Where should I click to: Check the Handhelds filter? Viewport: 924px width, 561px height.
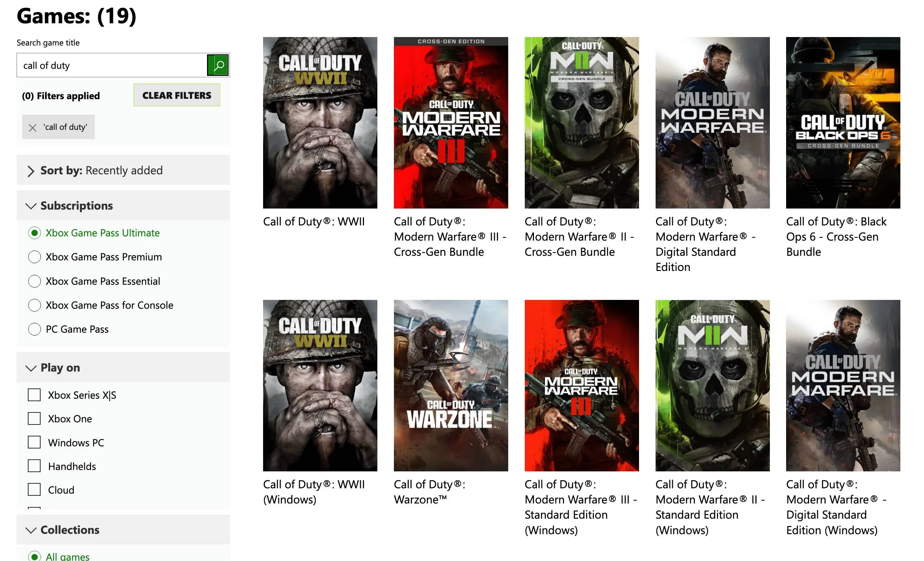(34, 466)
